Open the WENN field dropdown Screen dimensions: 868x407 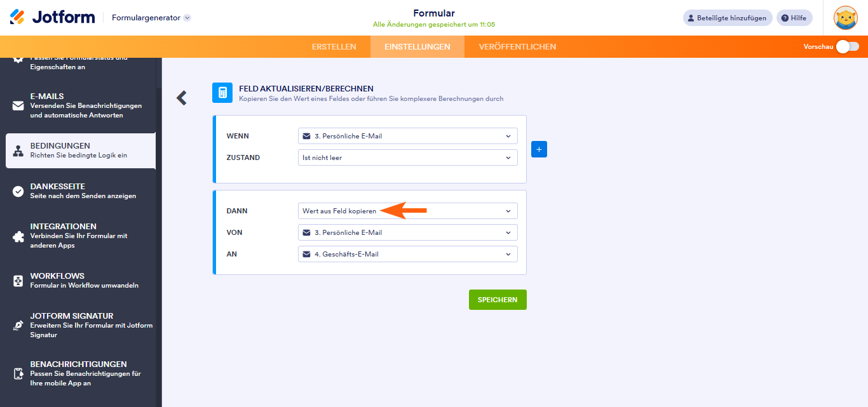(x=407, y=136)
